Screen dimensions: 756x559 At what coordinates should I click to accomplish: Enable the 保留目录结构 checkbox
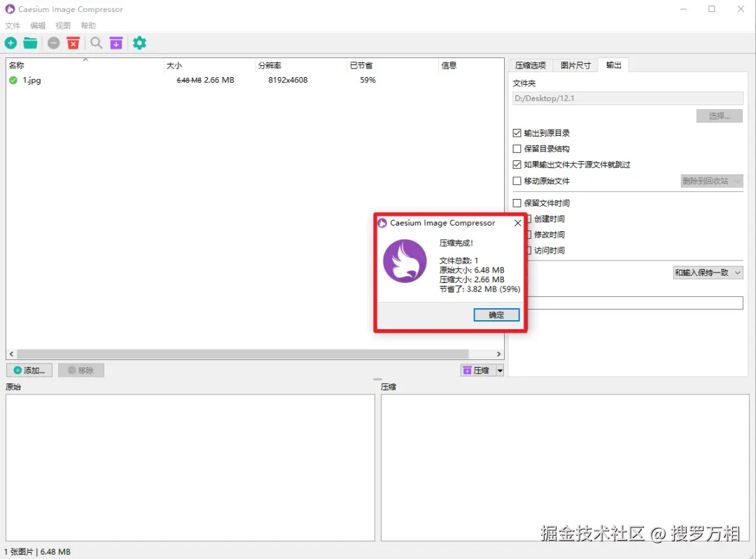click(517, 149)
